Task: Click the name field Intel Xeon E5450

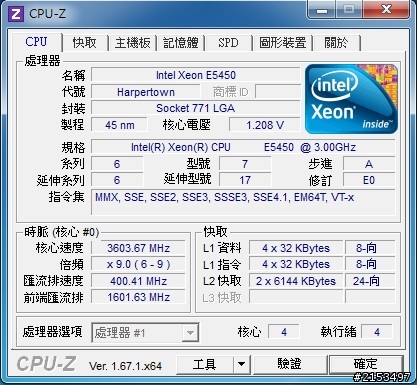Action: 196,75
